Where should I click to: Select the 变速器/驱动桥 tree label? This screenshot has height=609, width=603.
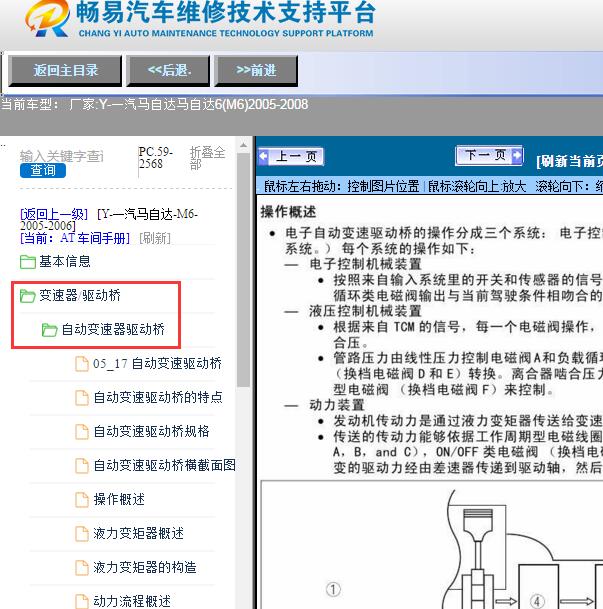[80, 296]
